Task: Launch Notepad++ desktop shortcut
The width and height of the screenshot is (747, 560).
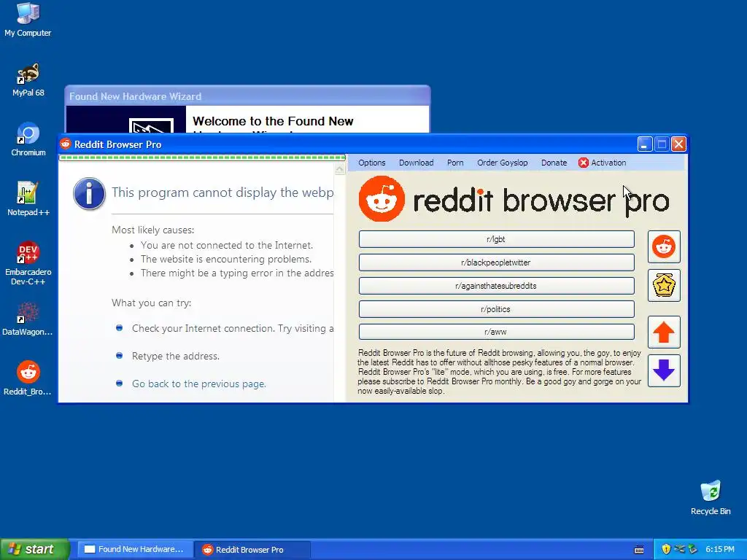Action: point(28,199)
